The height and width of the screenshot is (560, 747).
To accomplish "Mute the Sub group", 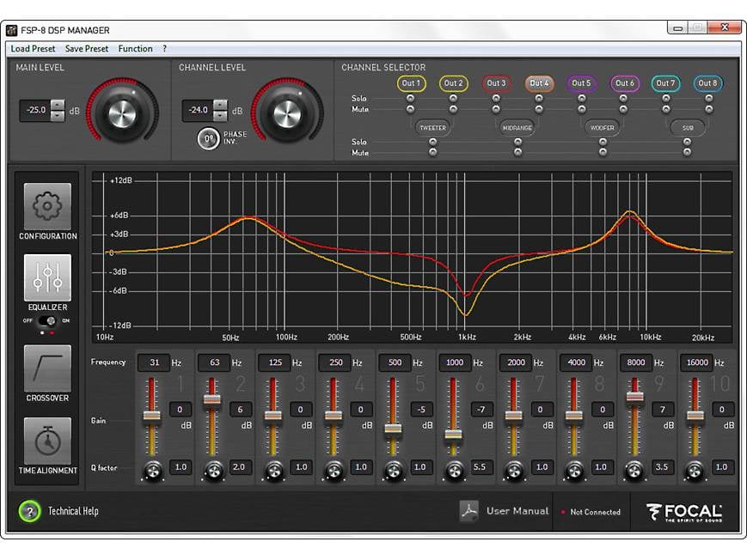I will coord(687,152).
